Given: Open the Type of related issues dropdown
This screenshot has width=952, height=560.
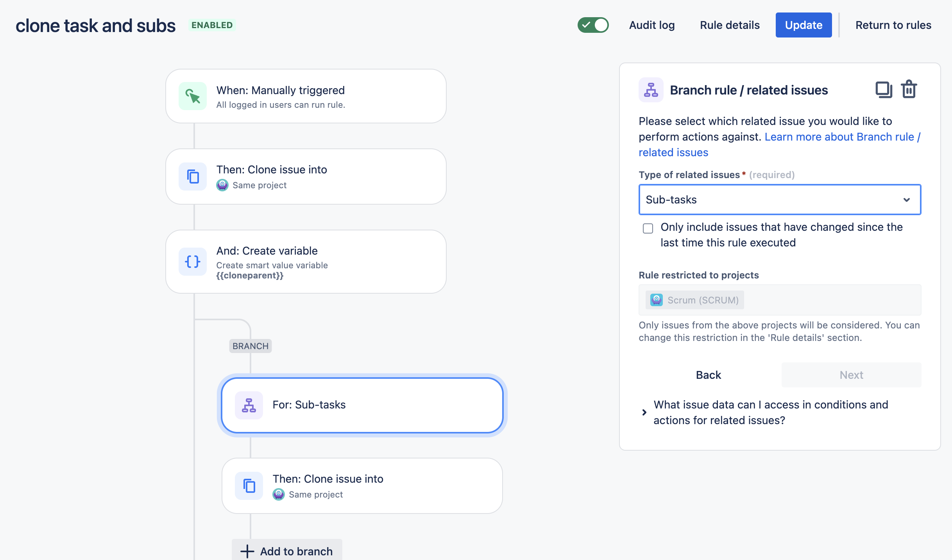Looking at the screenshot, I should pos(780,200).
